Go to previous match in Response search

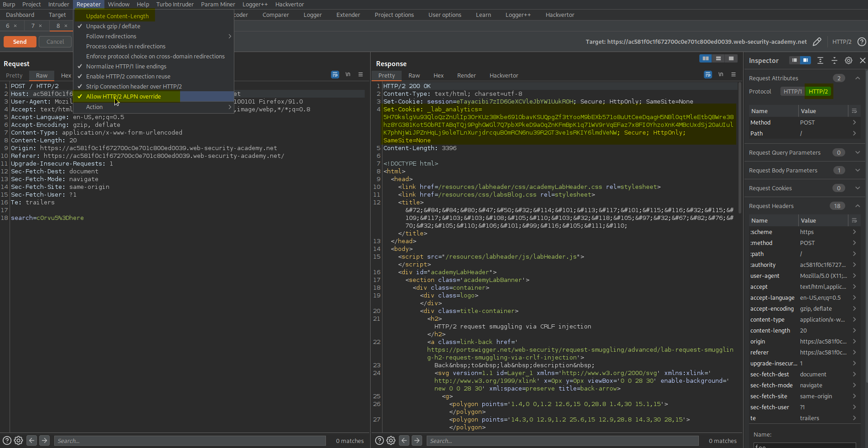pos(404,440)
